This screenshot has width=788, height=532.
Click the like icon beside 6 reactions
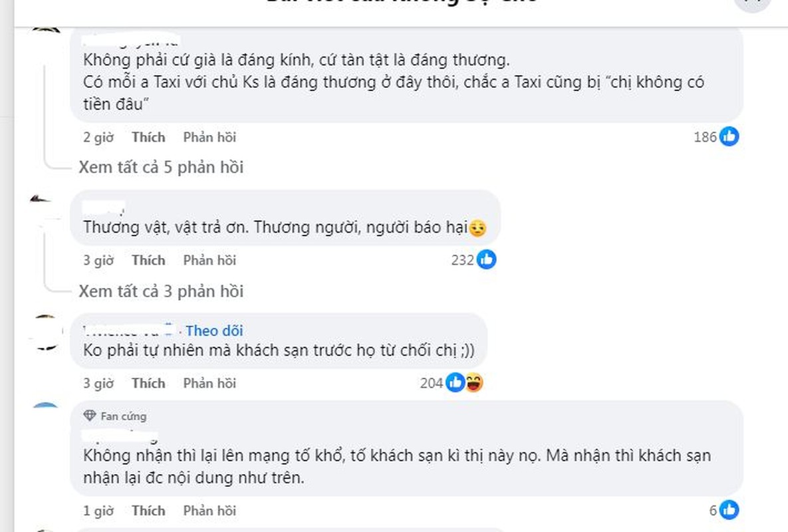(x=729, y=511)
